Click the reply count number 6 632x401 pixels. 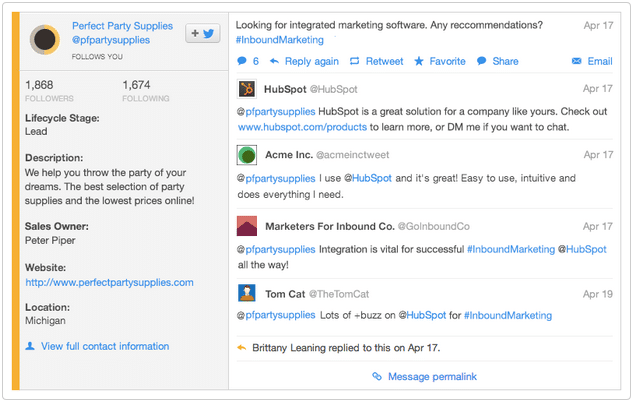click(256, 61)
